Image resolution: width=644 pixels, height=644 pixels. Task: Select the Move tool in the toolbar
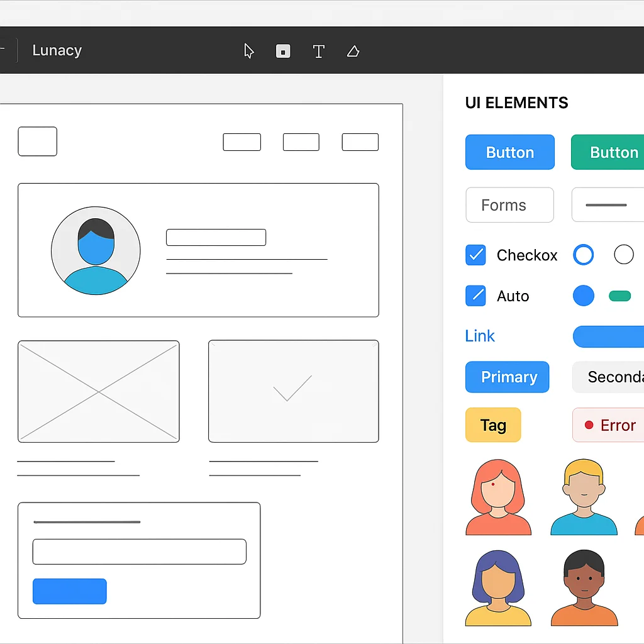tap(248, 51)
